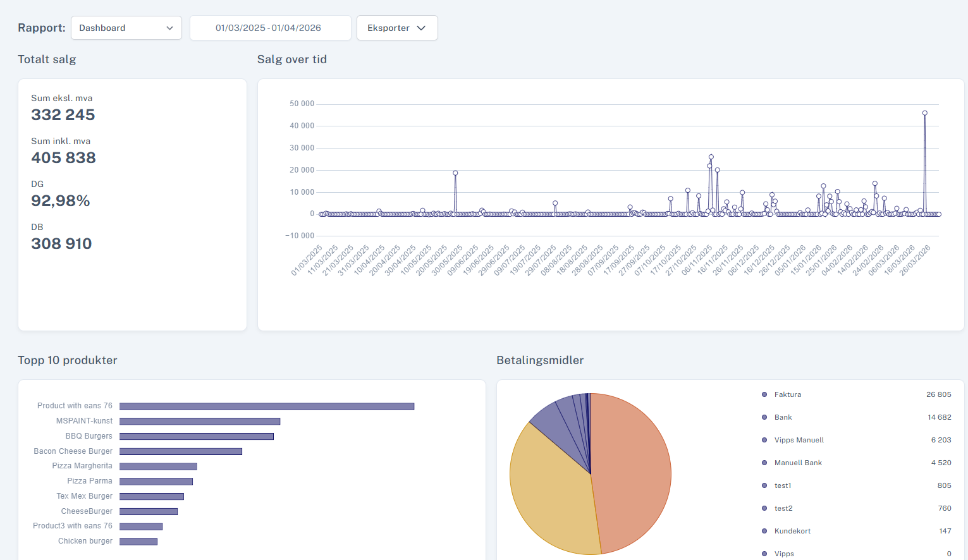Click the Eksporter chevron icon
The width and height of the screenshot is (968, 560).
(x=421, y=28)
